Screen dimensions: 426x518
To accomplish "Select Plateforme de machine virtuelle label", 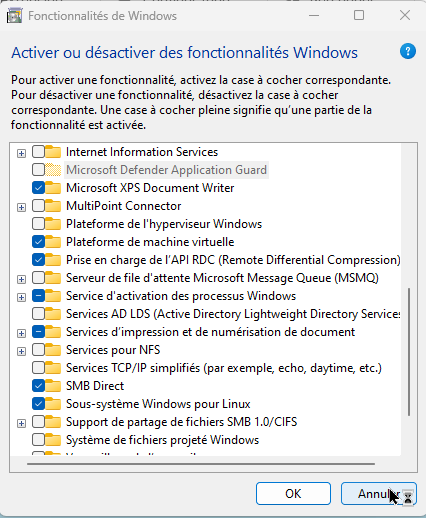I will click(x=150, y=242).
